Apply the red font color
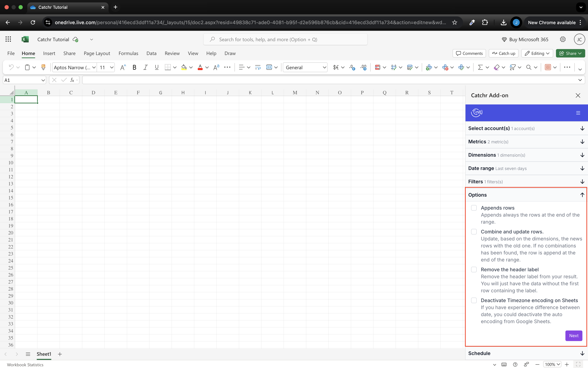This screenshot has height=368, width=588. click(200, 67)
